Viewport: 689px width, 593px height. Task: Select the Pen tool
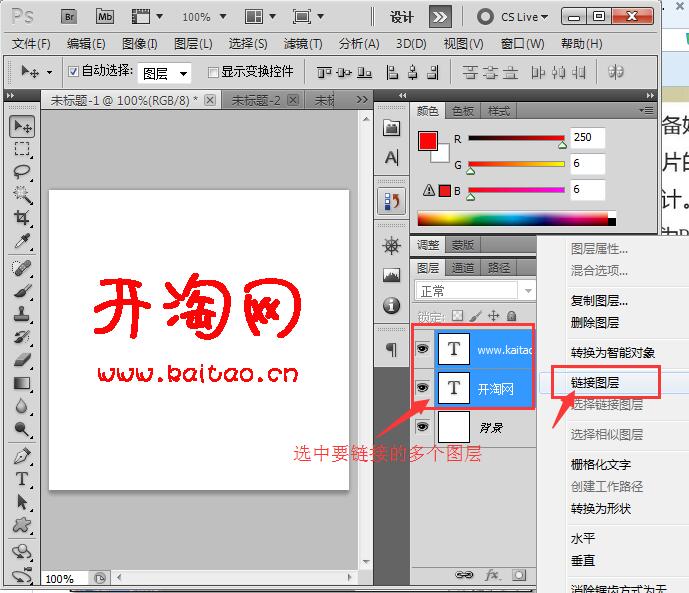(x=22, y=456)
